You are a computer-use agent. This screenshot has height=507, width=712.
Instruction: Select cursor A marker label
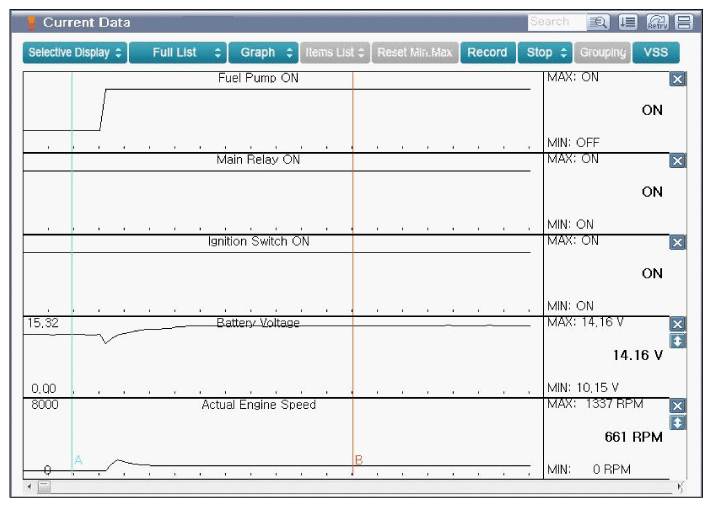[x=79, y=460]
